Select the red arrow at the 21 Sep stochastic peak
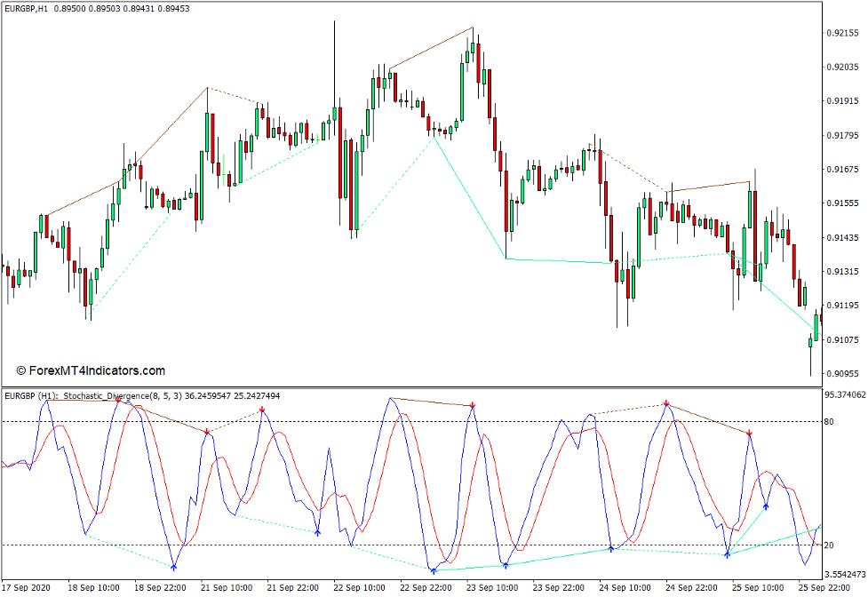Image resolution: width=868 pixels, height=597 pixels. click(209, 429)
